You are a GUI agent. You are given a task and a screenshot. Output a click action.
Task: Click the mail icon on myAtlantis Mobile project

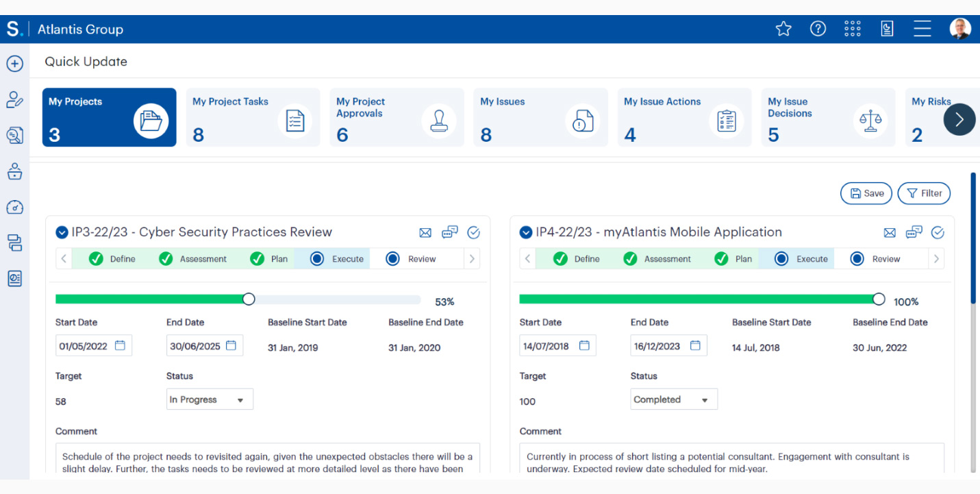tap(890, 233)
